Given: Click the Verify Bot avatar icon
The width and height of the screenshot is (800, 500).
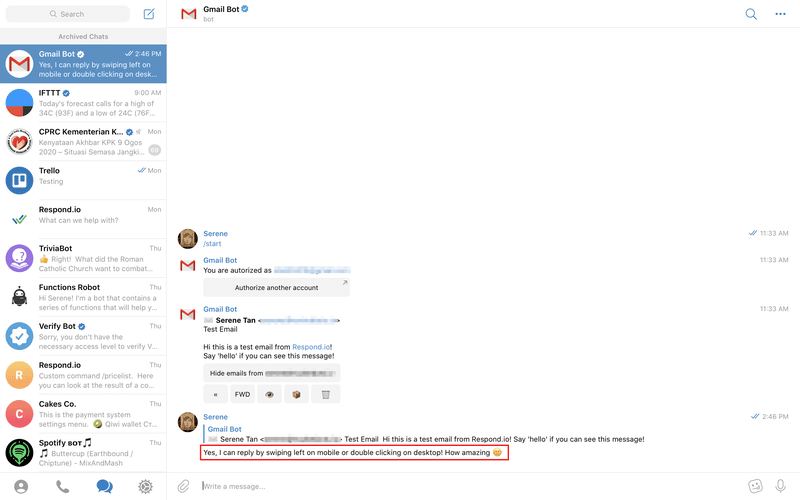Looking at the screenshot, I should (x=19, y=336).
